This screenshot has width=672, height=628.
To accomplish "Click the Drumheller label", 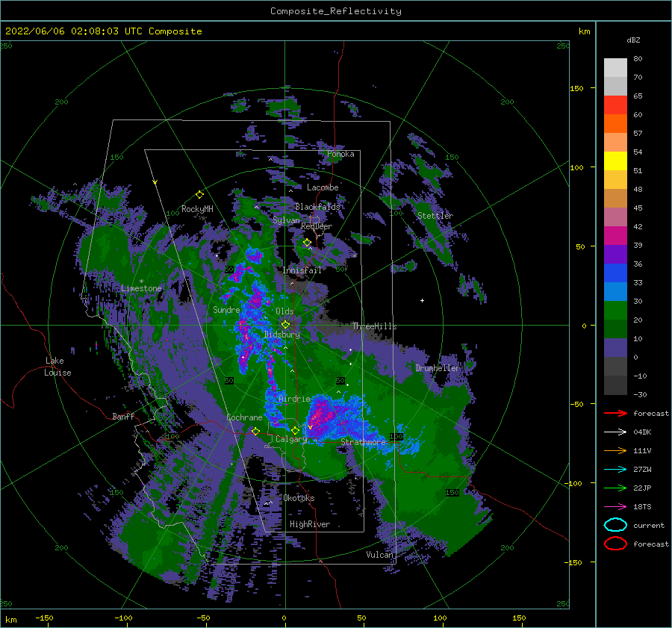I will coord(438,368).
